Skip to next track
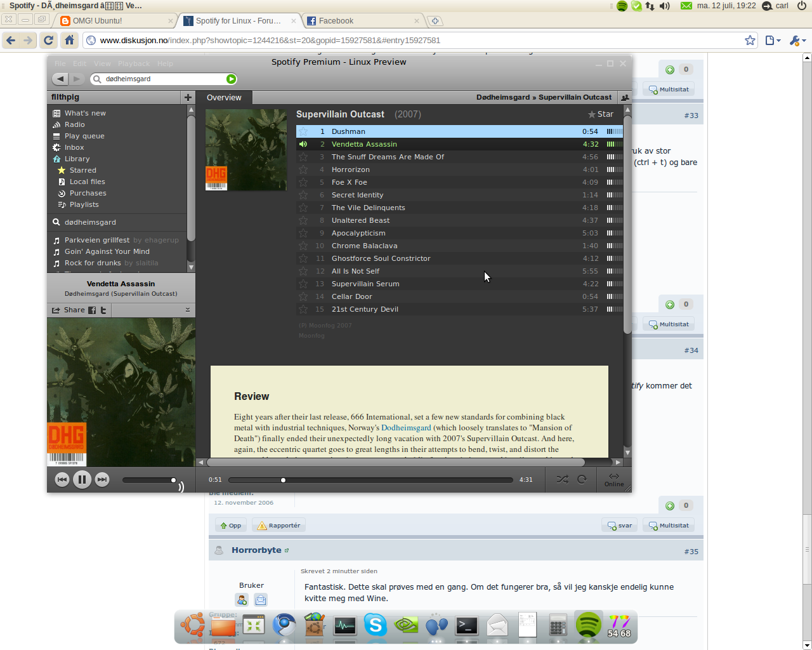The height and width of the screenshot is (650, 812). coord(102,480)
